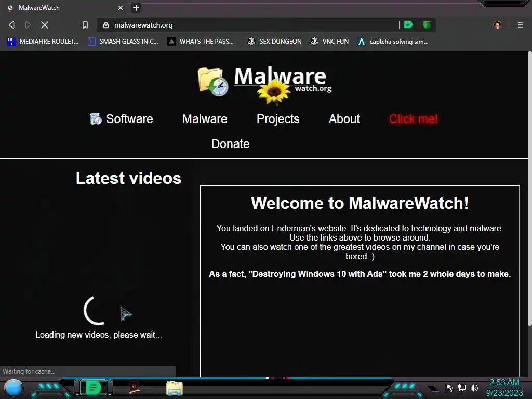Image resolution: width=532 pixels, height=399 pixels.
Task: Click the Destroying Windows 10 with Ads fact text
Action: [360, 274]
